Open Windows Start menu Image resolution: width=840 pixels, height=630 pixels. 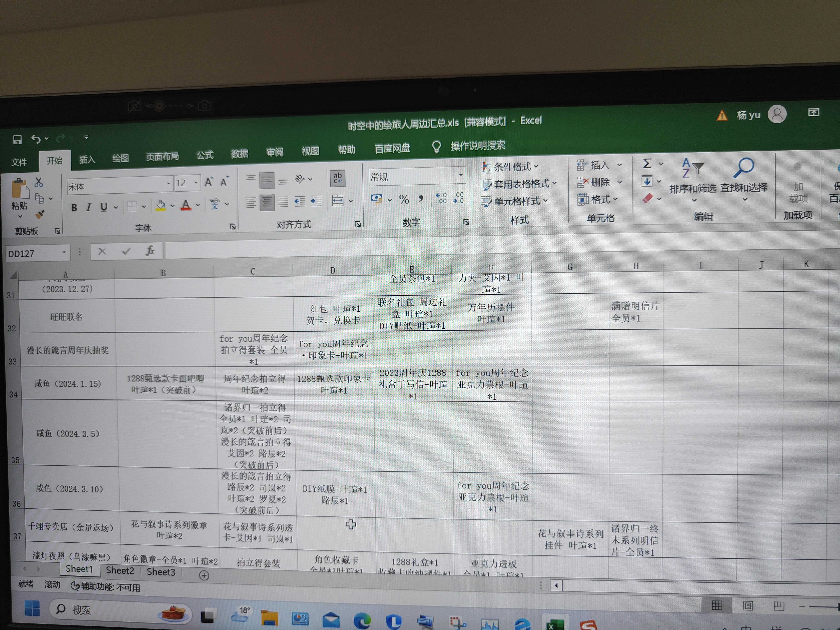[32, 608]
